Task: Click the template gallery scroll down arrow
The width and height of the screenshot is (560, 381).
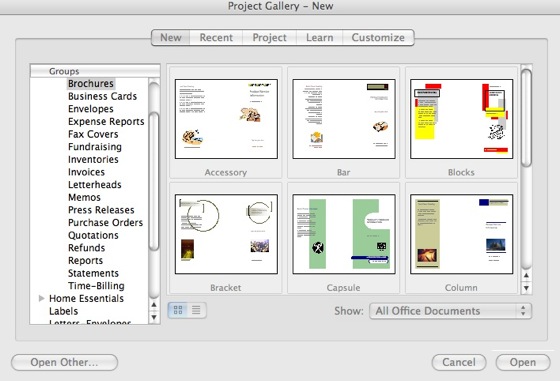Action: (x=526, y=288)
